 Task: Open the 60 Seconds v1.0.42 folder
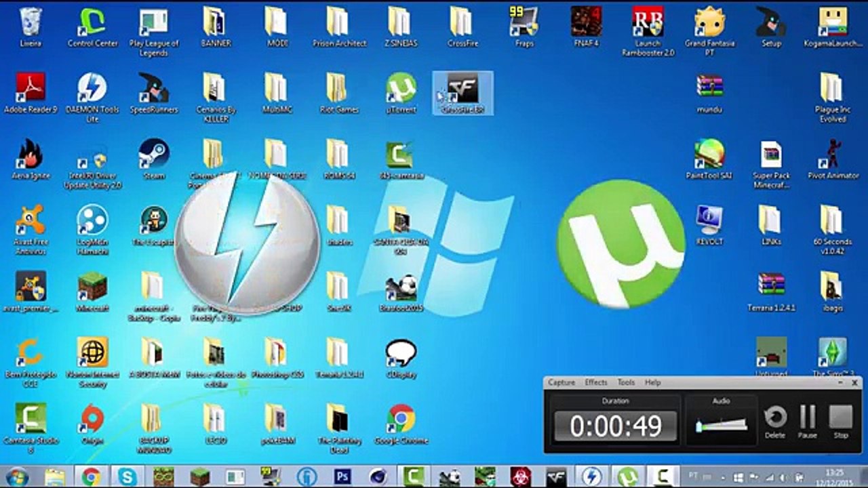pos(833,230)
